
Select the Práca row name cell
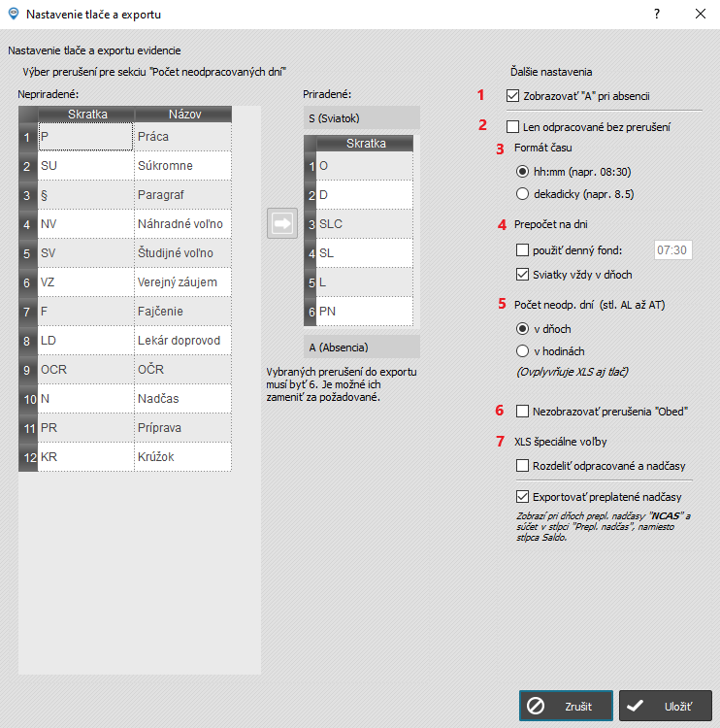(x=182, y=137)
